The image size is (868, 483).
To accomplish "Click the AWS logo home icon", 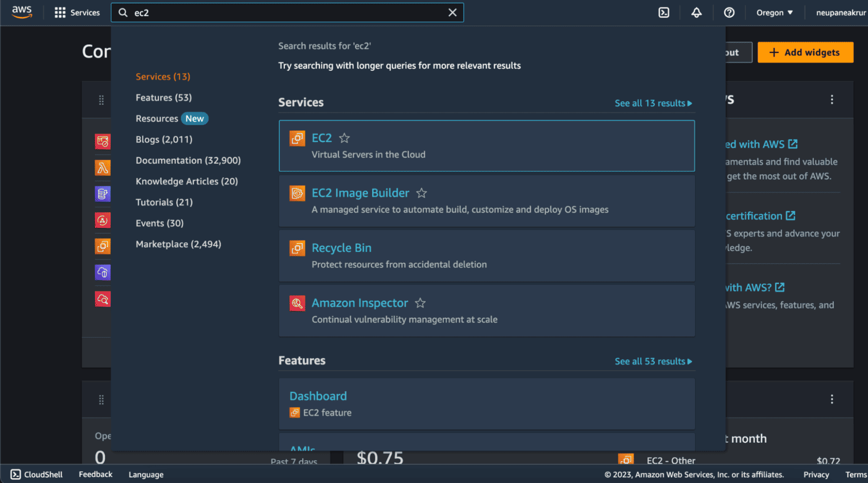I will pos(22,12).
